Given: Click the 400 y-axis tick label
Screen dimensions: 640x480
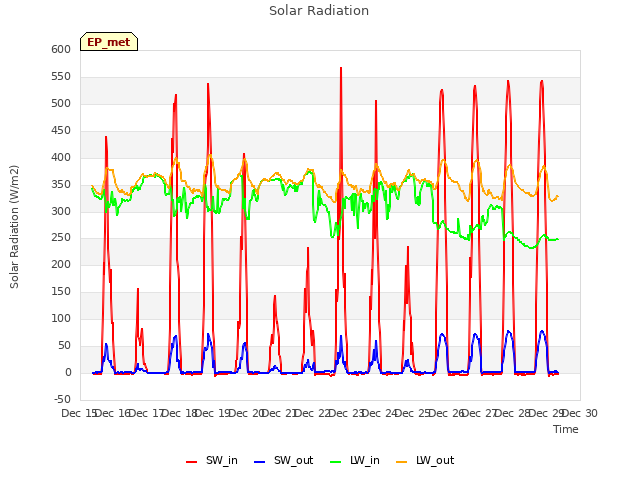Looking at the screenshot, I should [x=61, y=157].
